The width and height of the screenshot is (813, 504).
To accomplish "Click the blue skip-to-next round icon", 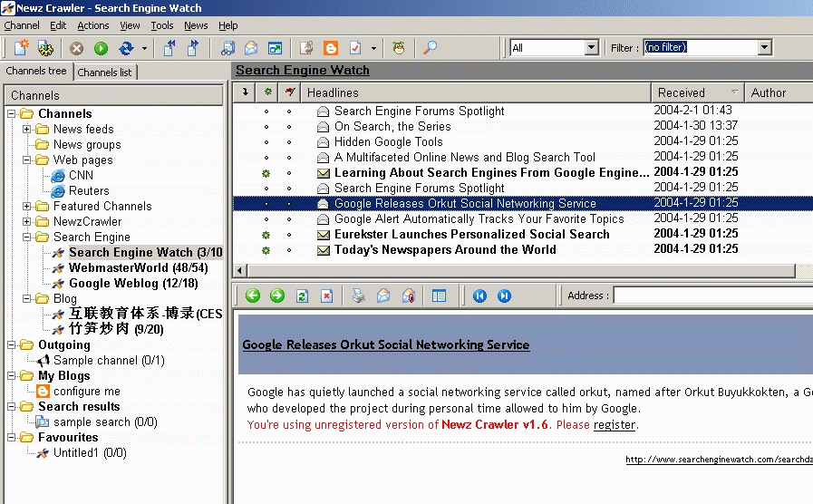I will 504,296.
